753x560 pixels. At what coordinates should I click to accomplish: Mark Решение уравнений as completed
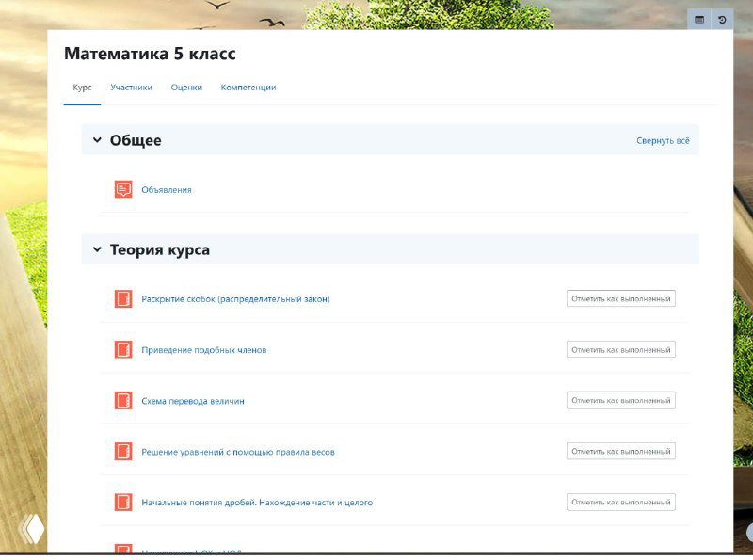pos(621,452)
